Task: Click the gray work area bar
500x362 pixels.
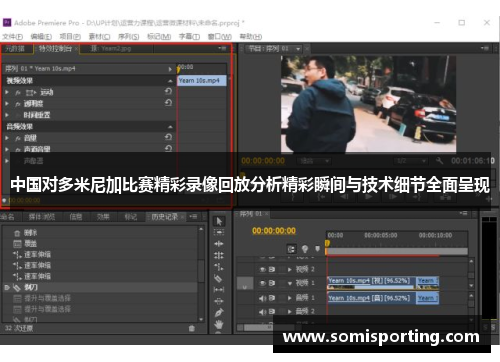Action: coord(397,251)
